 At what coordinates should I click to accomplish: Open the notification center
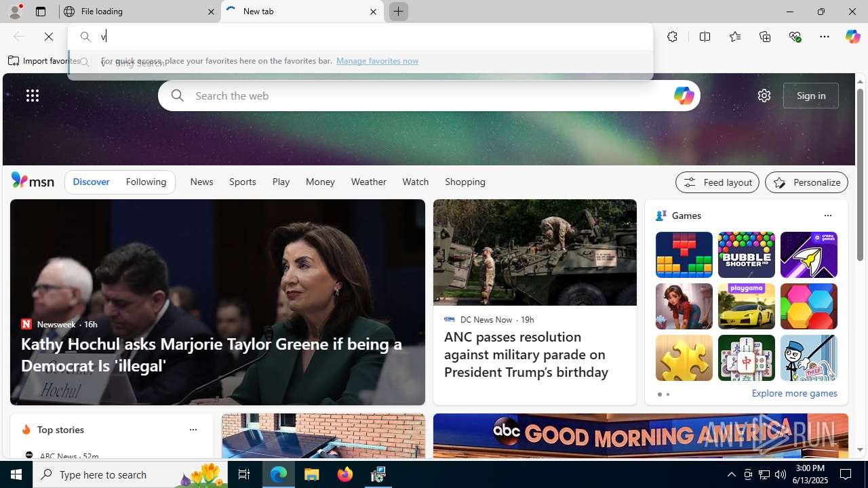pyautogui.click(x=846, y=474)
